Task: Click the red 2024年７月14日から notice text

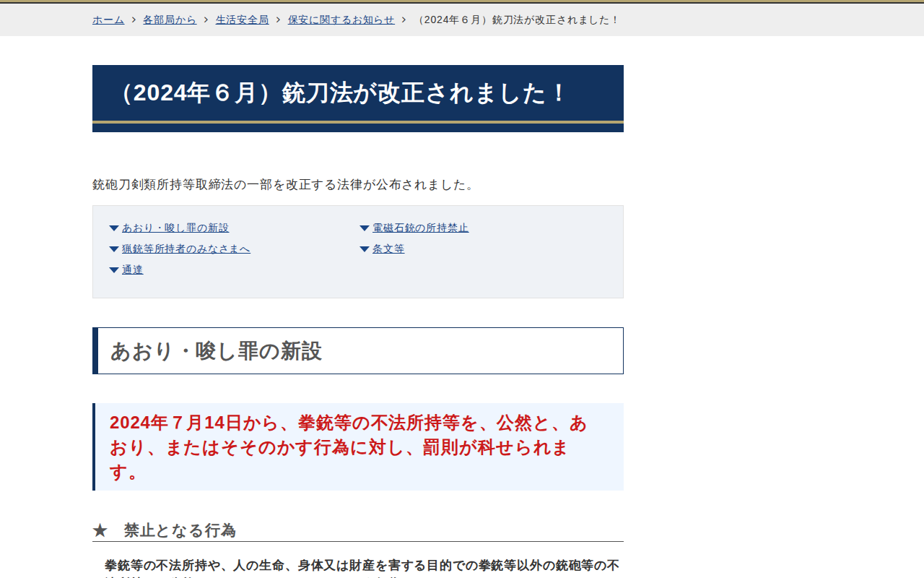Action: (349, 447)
